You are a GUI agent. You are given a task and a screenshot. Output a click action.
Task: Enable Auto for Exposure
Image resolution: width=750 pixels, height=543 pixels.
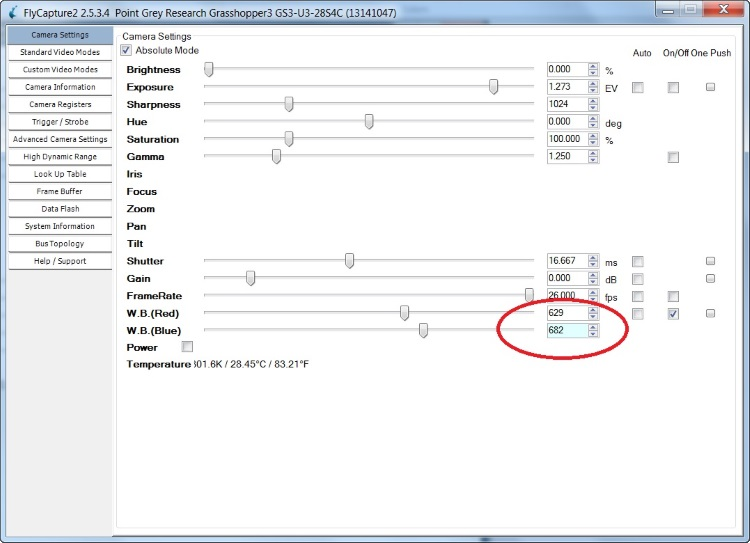638,88
